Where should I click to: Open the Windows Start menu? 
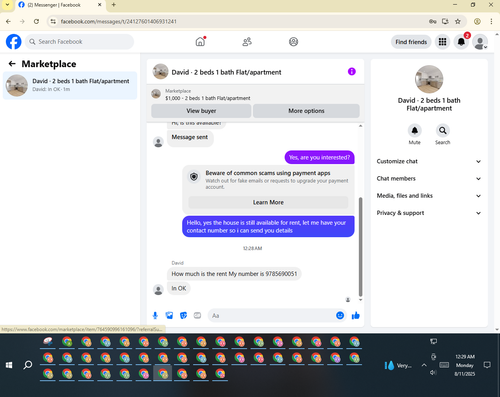[x=9, y=365]
